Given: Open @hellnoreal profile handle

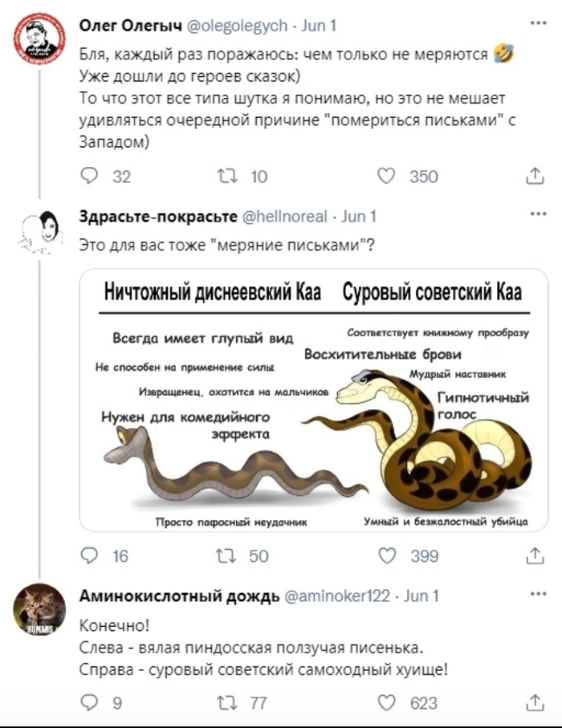Looking at the screenshot, I should click(283, 217).
